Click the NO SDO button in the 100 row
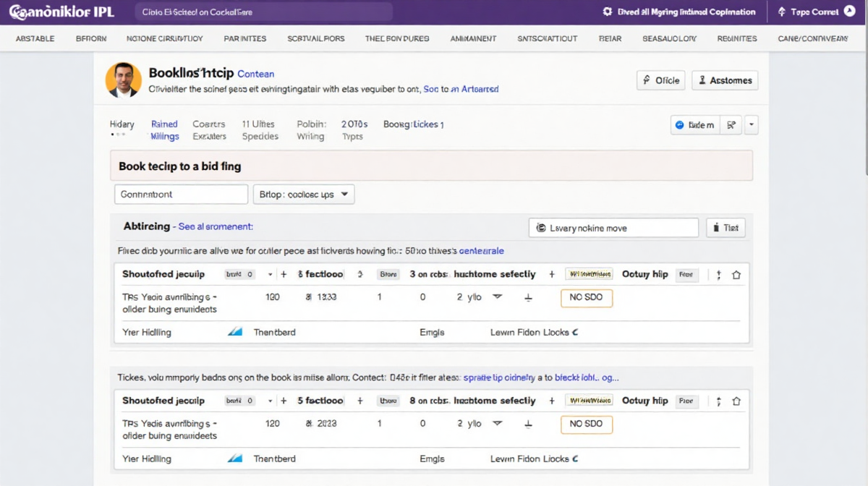868x486 pixels. click(x=587, y=298)
